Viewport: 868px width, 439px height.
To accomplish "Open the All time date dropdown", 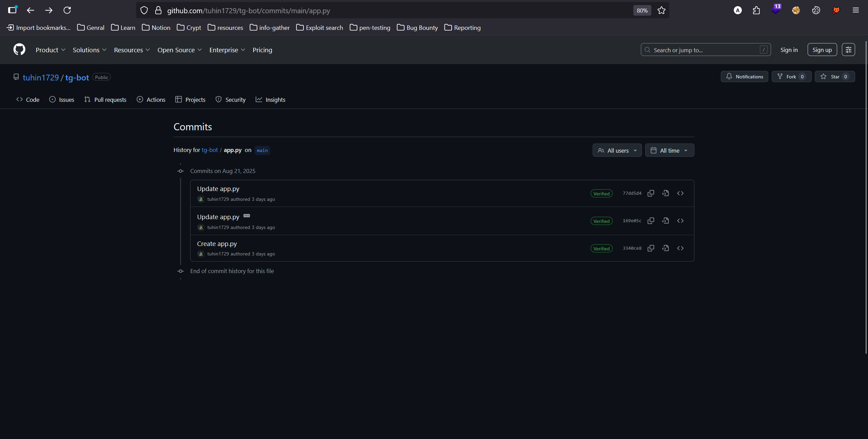I will pos(669,150).
